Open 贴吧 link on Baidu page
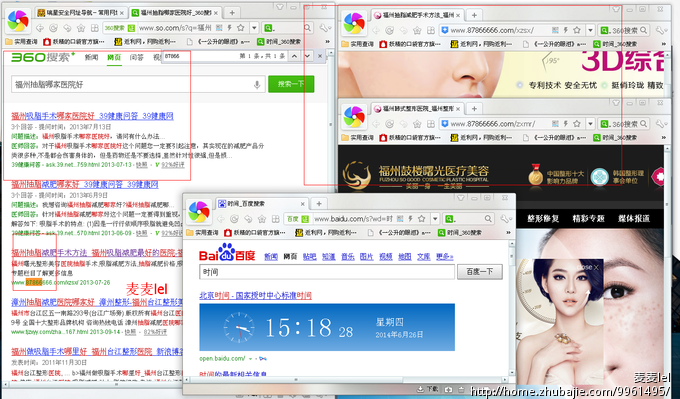The height and width of the screenshot is (399, 680). (x=309, y=257)
